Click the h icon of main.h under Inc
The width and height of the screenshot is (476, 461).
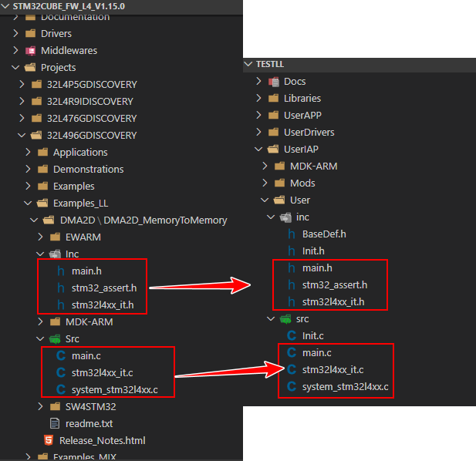61,271
